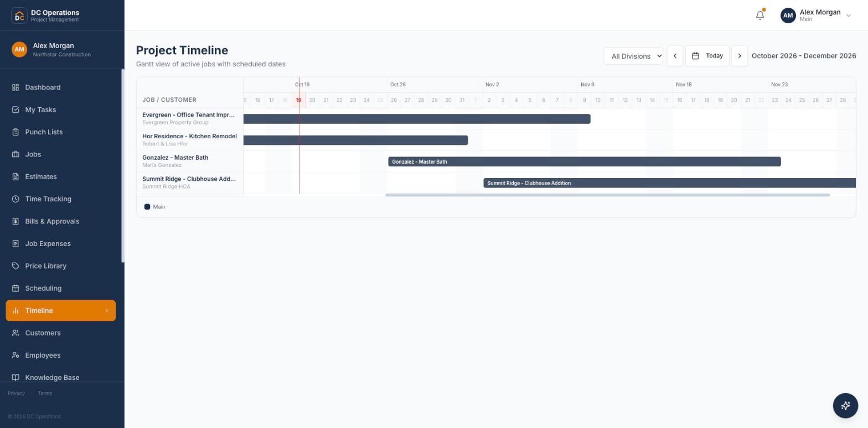The image size is (868, 428).
Task: Click the Time Tracking clock icon
Action: pyautogui.click(x=15, y=199)
